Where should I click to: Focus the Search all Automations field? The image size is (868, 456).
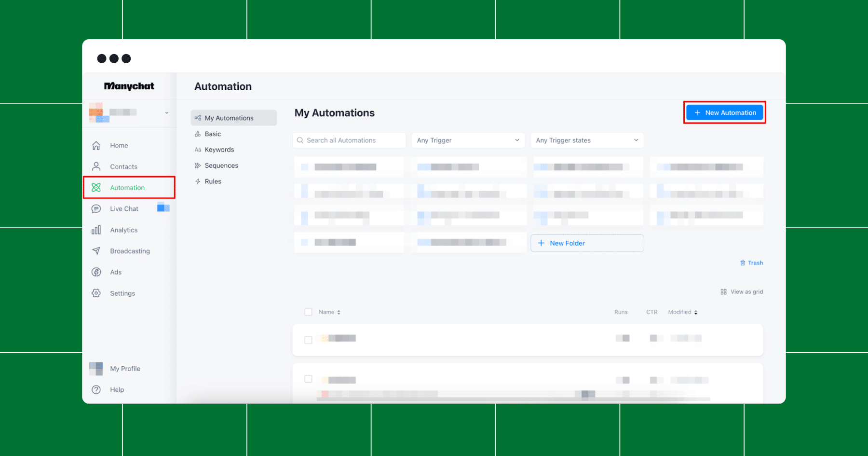click(x=349, y=140)
